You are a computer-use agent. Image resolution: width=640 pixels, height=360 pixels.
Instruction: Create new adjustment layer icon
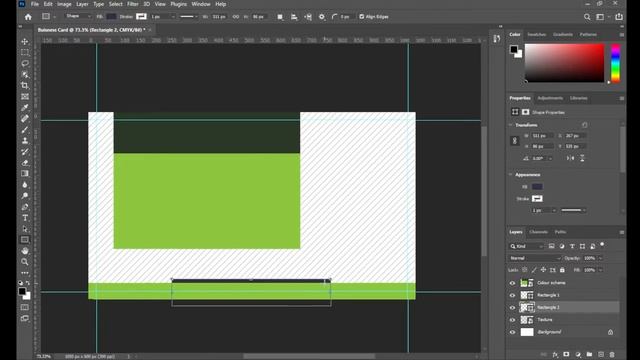(x=578, y=354)
